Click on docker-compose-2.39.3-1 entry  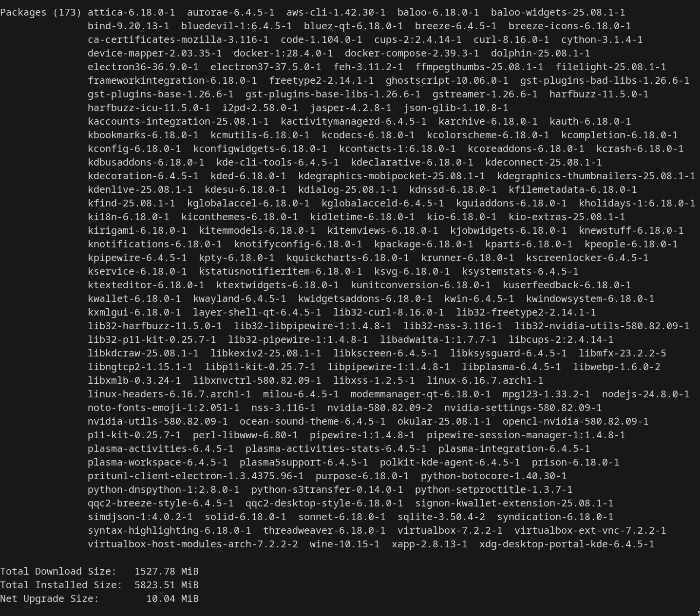coord(412,53)
